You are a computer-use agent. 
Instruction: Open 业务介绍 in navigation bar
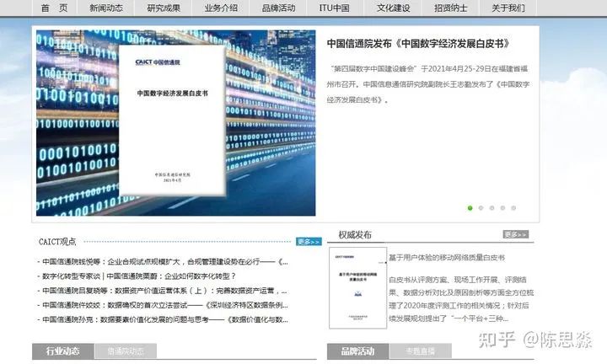[221, 8]
